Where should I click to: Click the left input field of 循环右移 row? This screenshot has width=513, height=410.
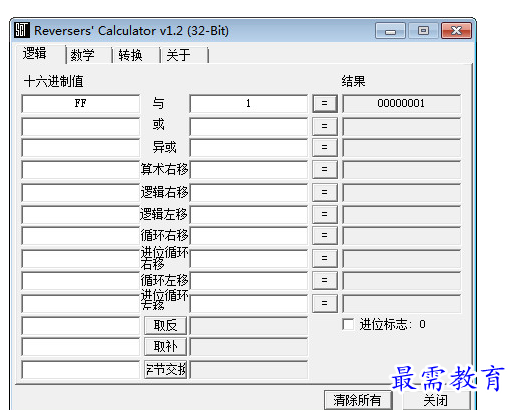point(81,236)
